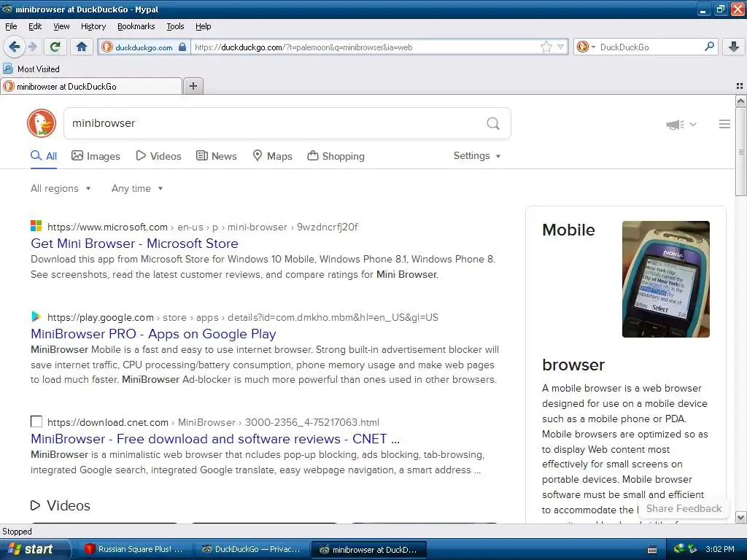Image resolution: width=747 pixels, height=560 pixels.
Task: Open the hamburger side menu
Action: coord(724,124)
